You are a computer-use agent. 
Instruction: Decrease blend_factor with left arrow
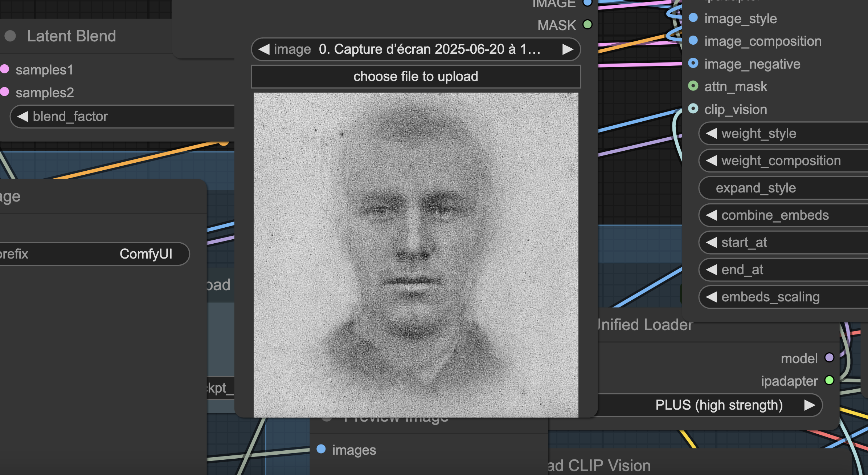(22, 116)
